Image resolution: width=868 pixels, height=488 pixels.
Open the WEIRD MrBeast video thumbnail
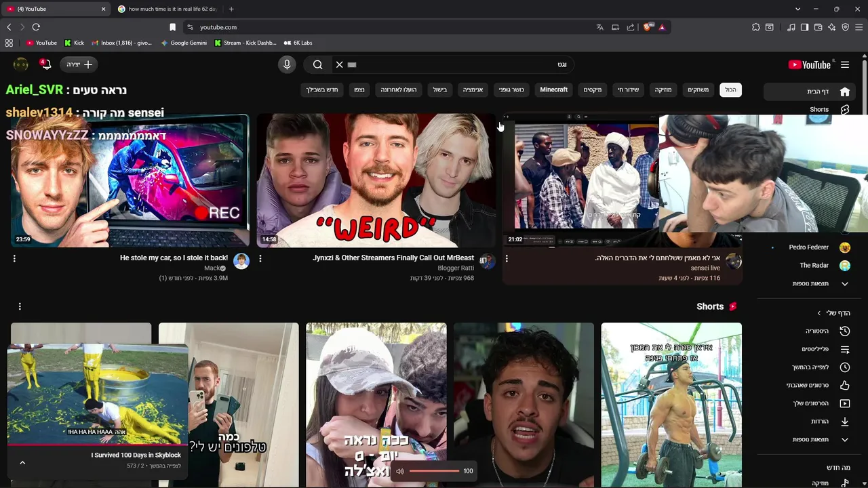376,180
